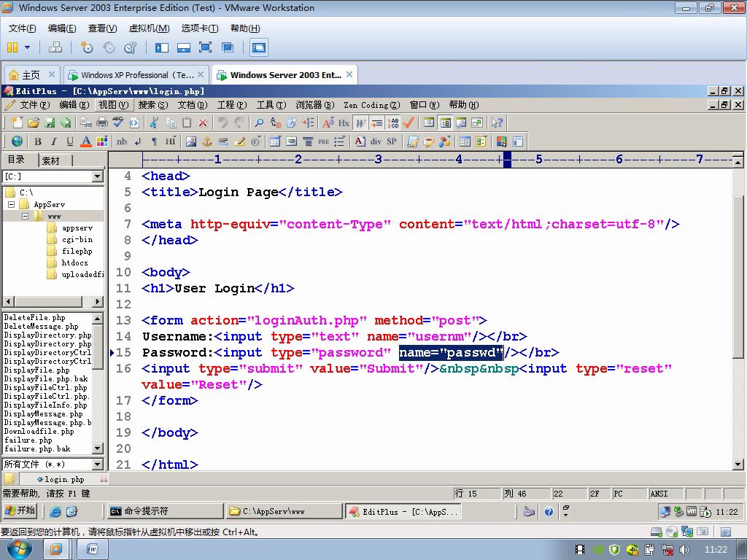Run the ABC spell check icon
The width and height of the screenshot is (747, 560).
(117, 122)
